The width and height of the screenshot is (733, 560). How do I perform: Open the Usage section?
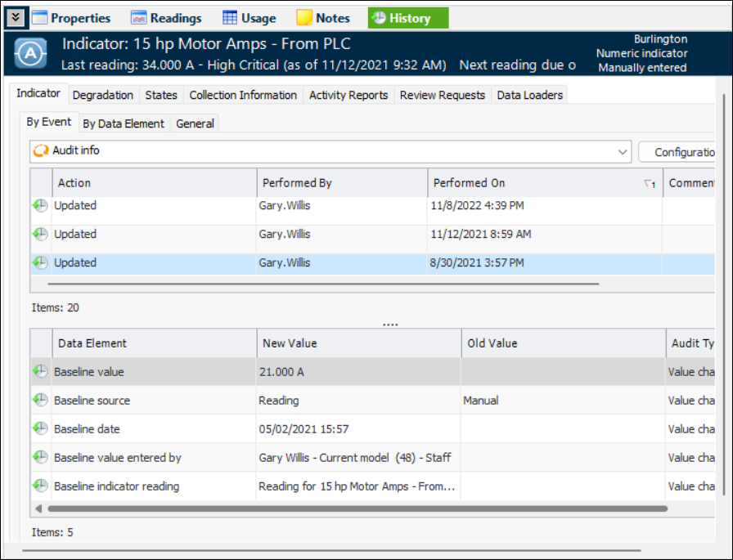point(250,18)
